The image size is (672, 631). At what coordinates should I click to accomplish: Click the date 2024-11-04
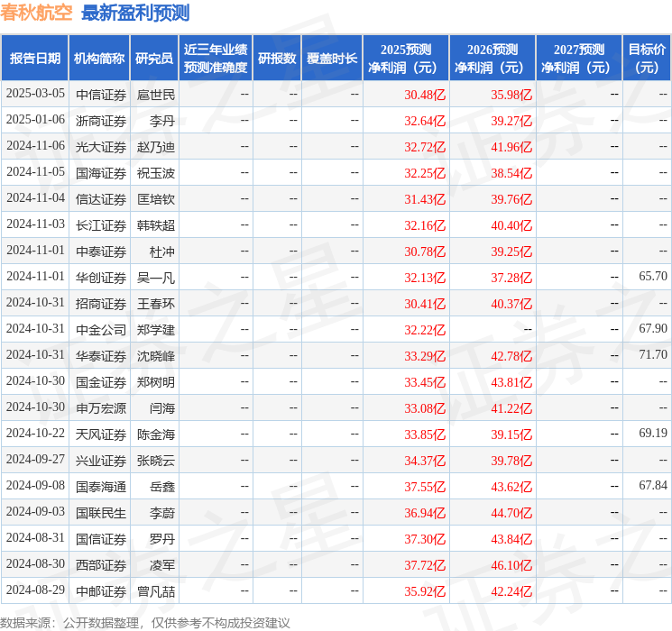(35, 198)
